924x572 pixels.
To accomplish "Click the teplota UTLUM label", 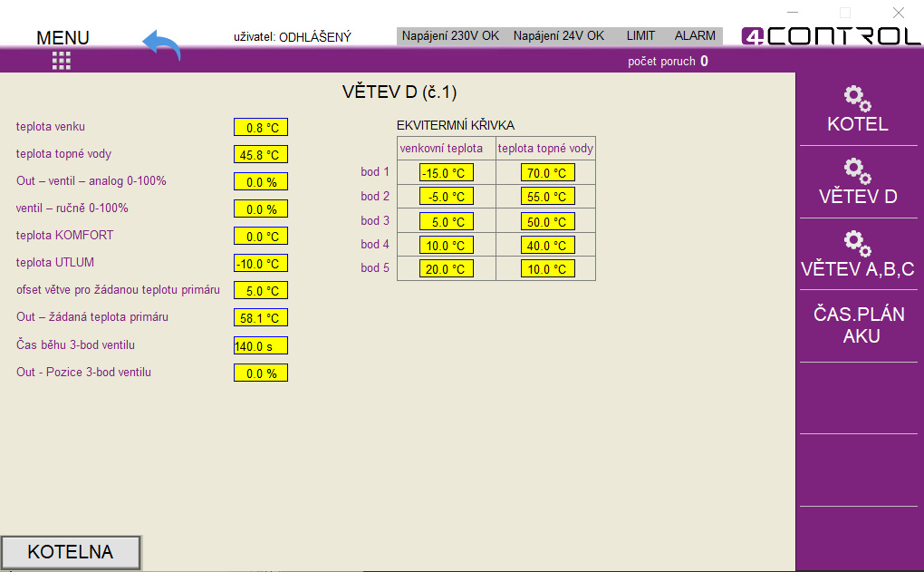I will pos(54,262).
